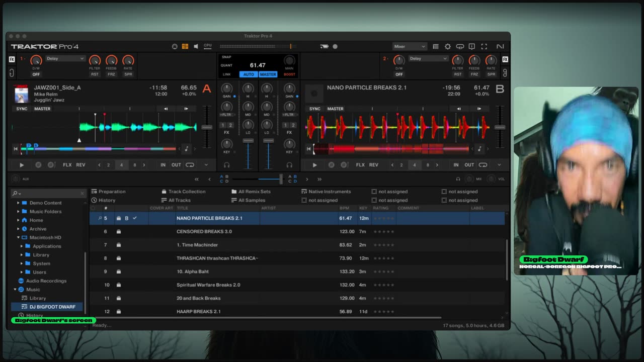The image size is (644, 362).
Task: Select the Preparation favorite in the browser
Action: tap(112, 192)
